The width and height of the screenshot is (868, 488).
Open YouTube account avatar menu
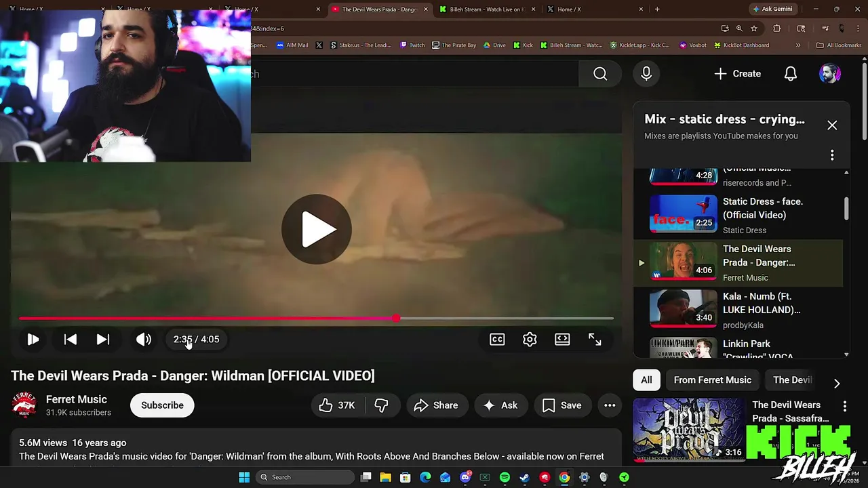[830, 74]
